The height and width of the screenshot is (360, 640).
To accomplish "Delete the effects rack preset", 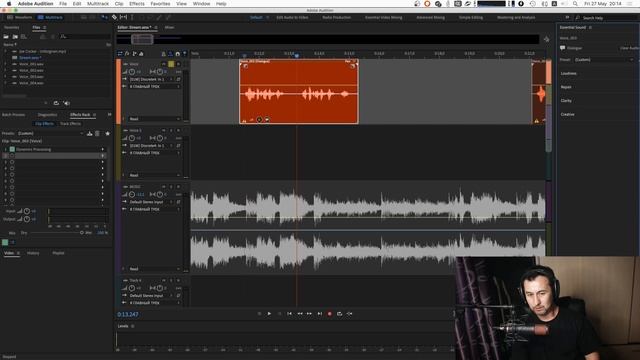I will click(97, 133).
